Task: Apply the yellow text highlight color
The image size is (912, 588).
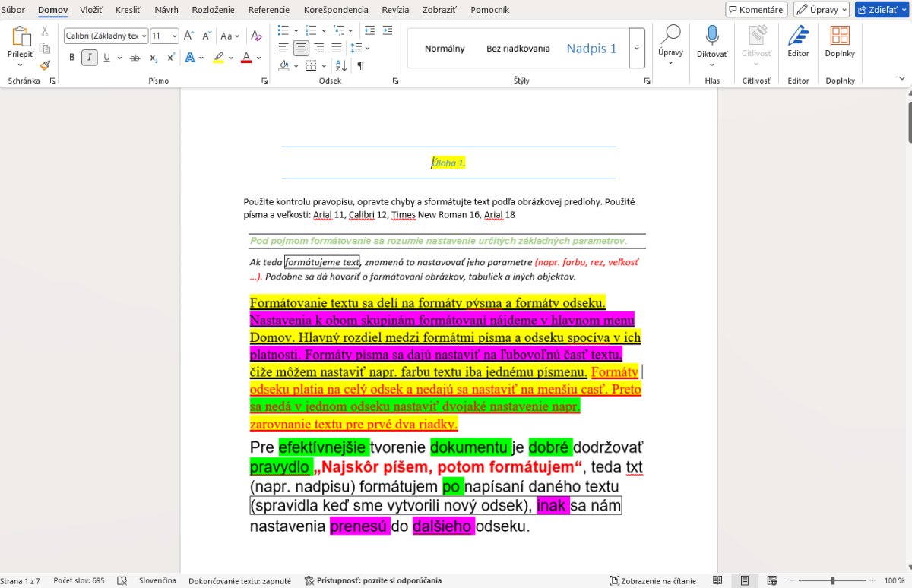Action: (x=218, y=58)
